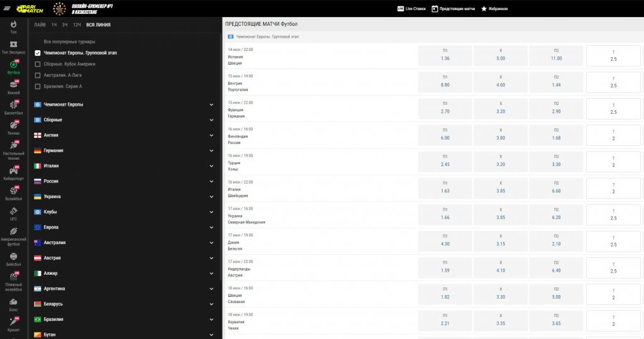Bet П1 1.36 on Испания-Швеция
Screen dimensions: 644x339
coord(445,55)
